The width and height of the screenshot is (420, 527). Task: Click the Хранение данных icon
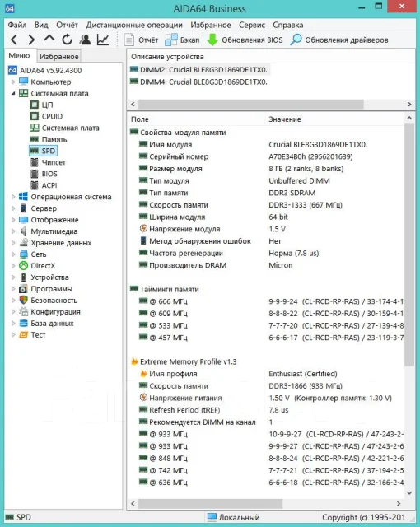pyautogui.click(x=24, y=242)
